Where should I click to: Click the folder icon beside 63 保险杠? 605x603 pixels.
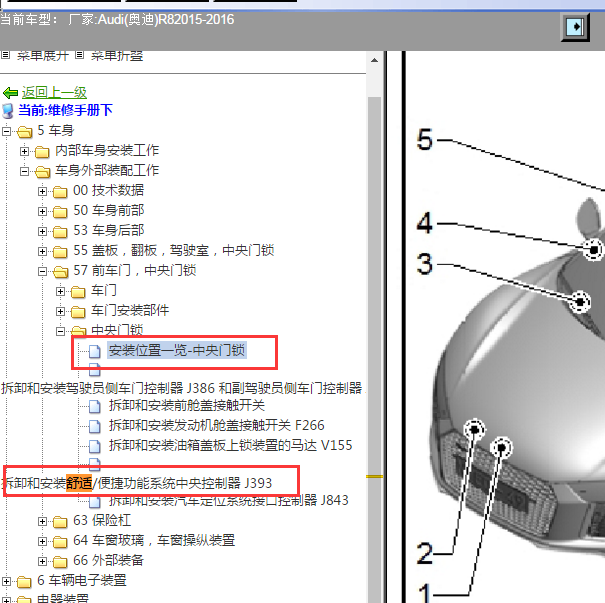click(x=60, y=521)
